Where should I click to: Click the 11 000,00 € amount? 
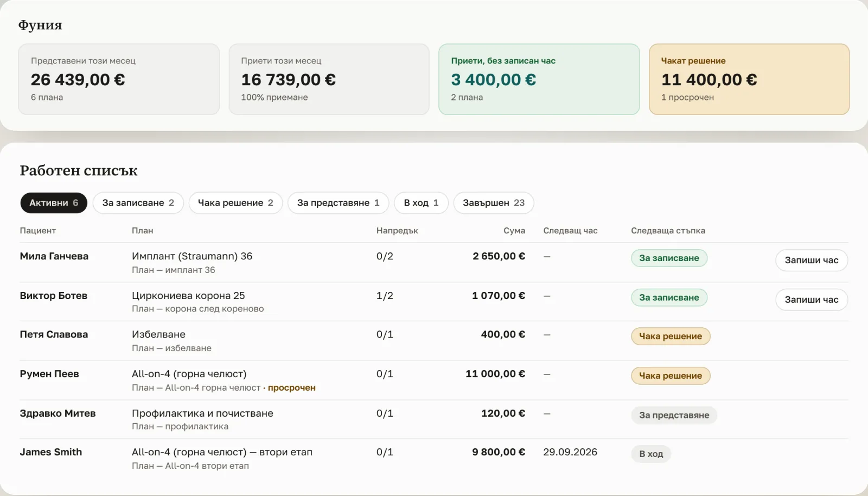pos(495,374)
